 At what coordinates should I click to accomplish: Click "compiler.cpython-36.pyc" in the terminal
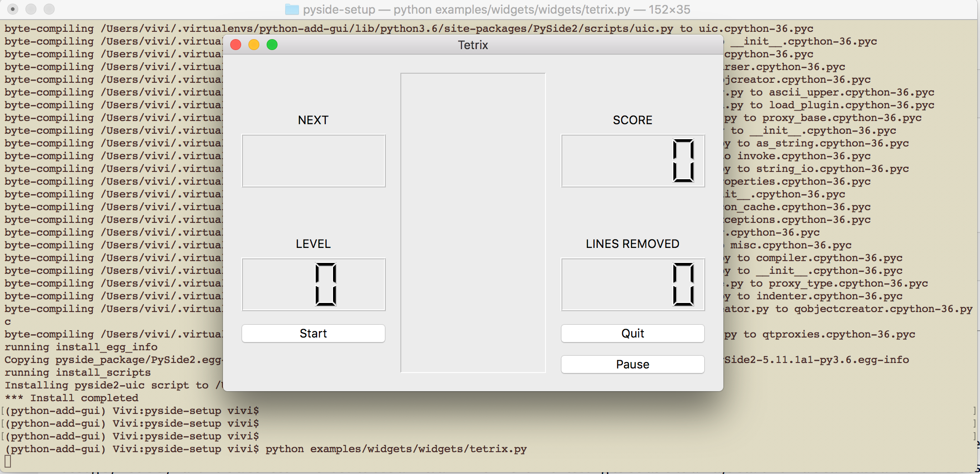click(829, 258)
